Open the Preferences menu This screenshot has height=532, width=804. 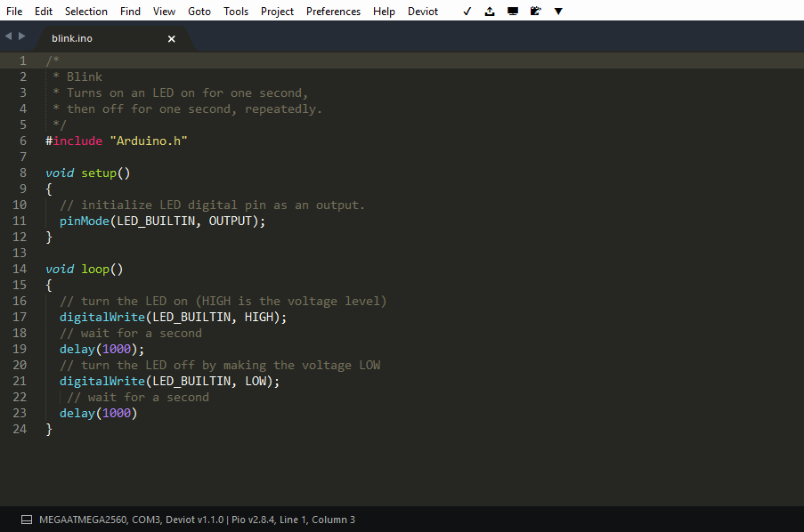pyautogui.click(x=333, y=12)
